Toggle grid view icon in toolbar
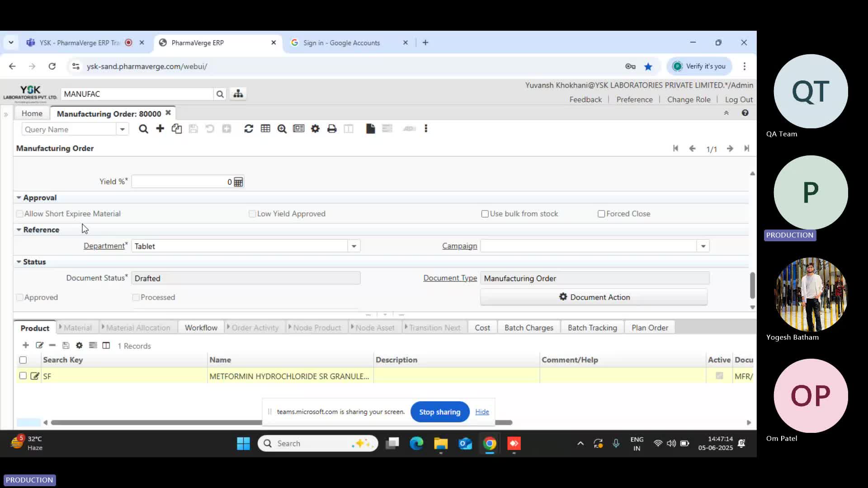868x488 pixels. pyautogui.click(x=265, y=129)
